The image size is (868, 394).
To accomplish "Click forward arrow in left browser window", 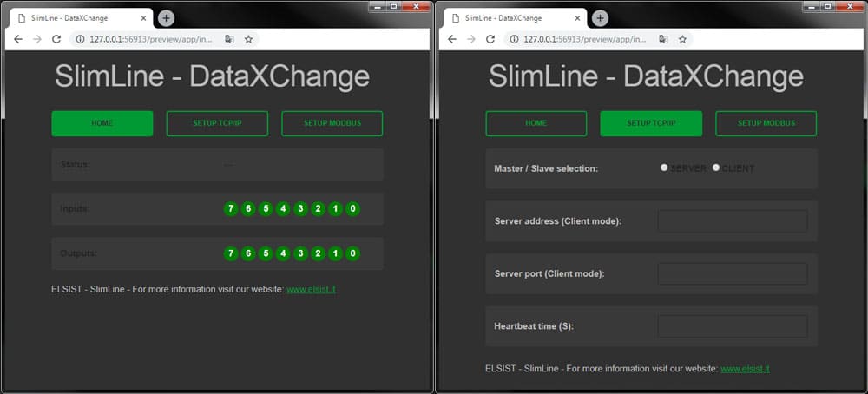I will pyautogui.click(x=37, y=39).
